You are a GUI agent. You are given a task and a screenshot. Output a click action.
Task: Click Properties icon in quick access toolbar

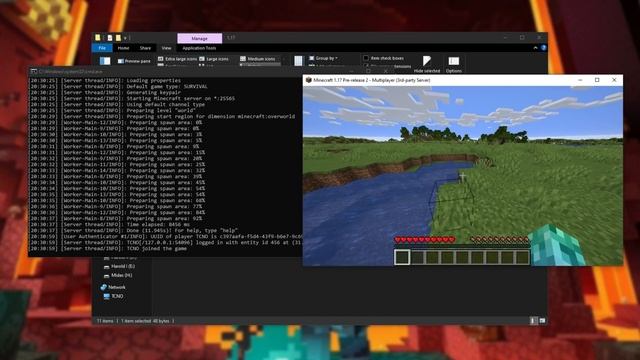[x=110, y=38]
